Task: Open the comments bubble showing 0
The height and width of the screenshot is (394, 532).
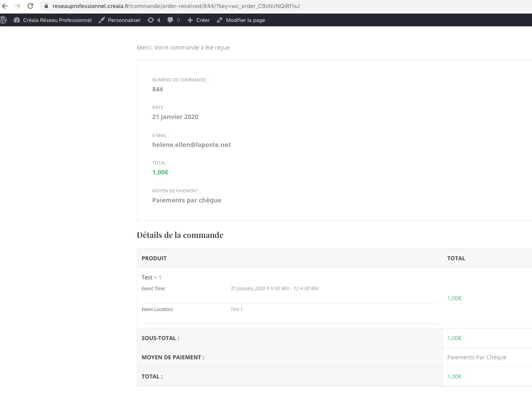Action: 174,20
